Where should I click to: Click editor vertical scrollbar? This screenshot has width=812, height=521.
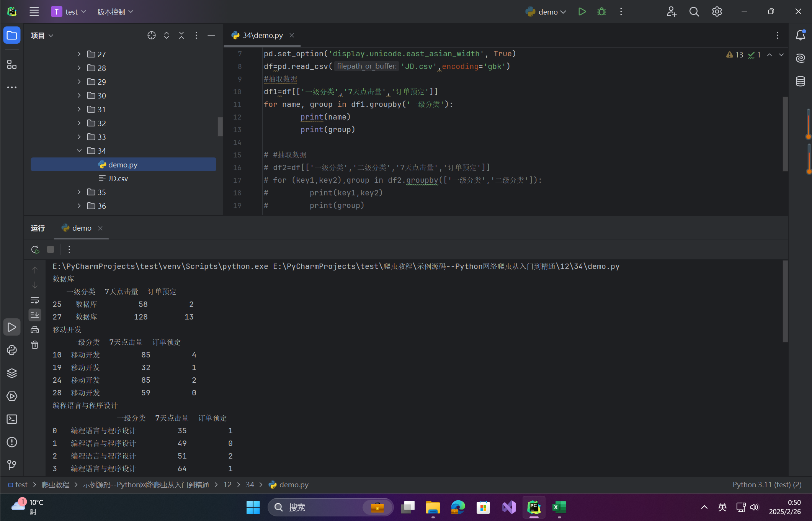point(785,134)
